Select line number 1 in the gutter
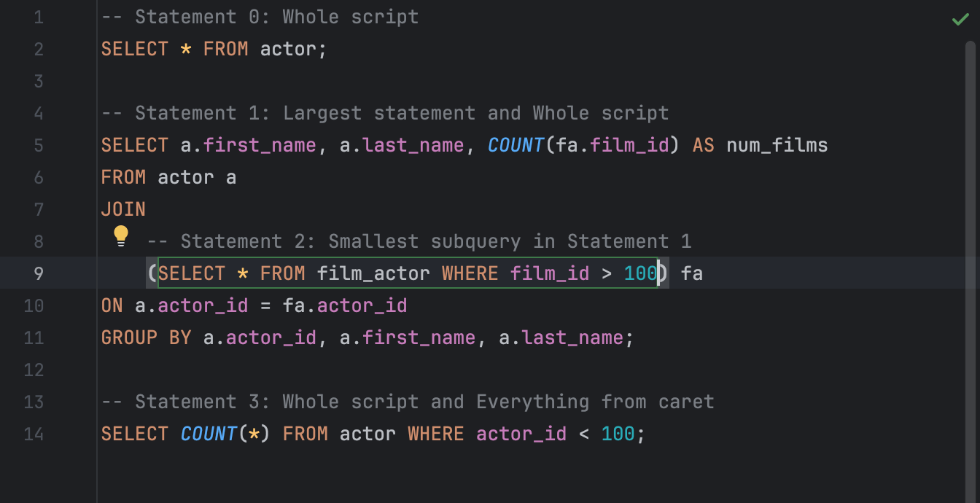Image resolution: width=980 pixels, height=503 pixels. pyautogui.click(x=39, y=16)
